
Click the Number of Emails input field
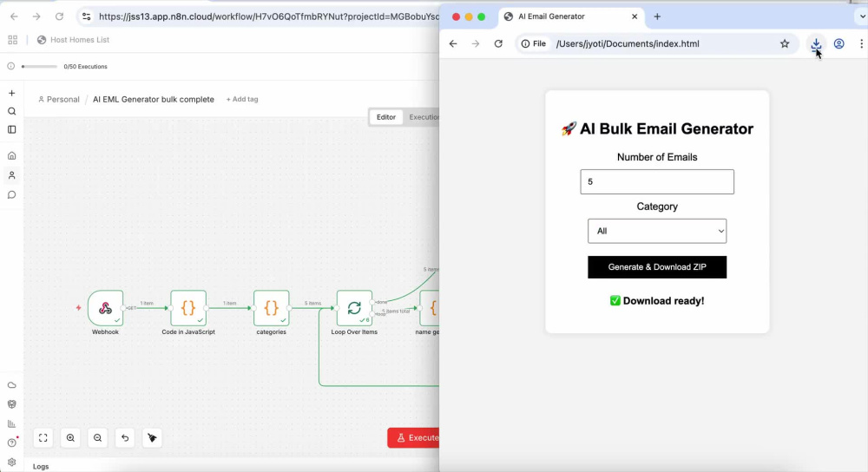(657, 181)
